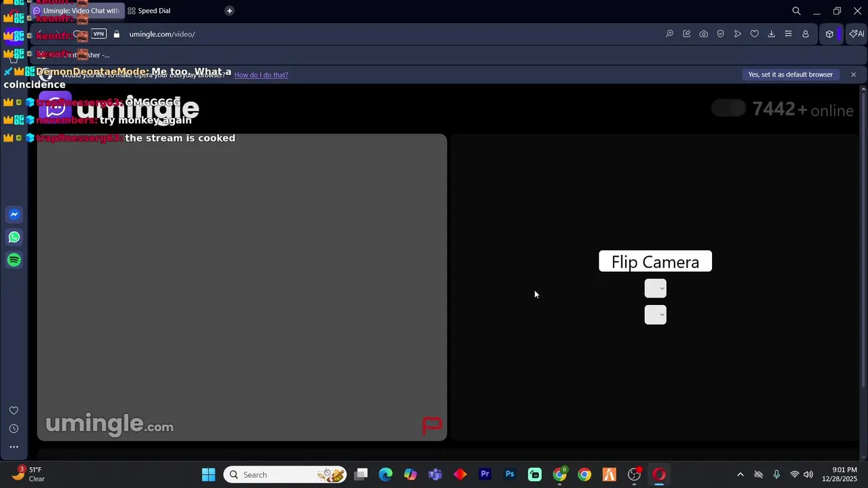The image size is (868, 488).
Task: Open bookmarks heart in the sidebar
Action: point(14,411)
